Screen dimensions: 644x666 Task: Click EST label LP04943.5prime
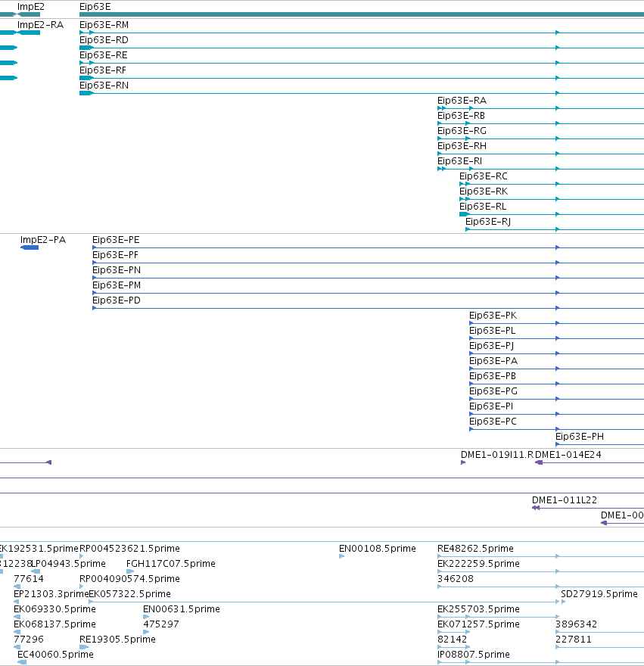click(69, 564)
